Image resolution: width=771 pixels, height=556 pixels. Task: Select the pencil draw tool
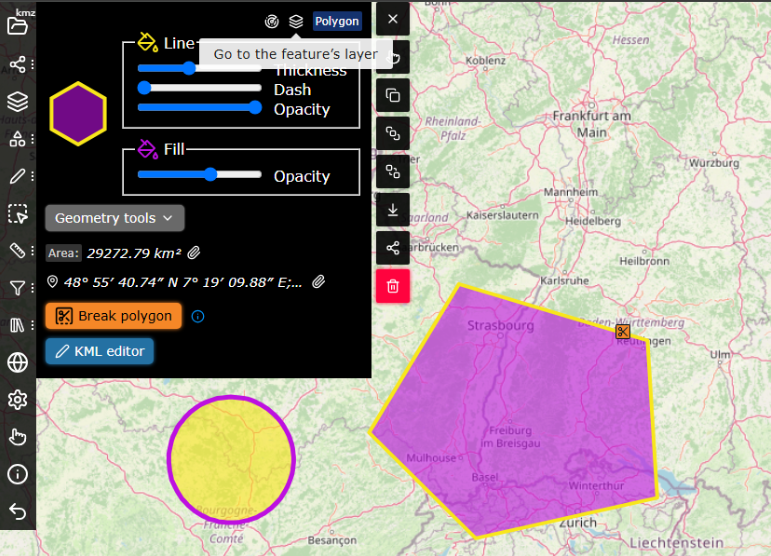tap(17, 176)
